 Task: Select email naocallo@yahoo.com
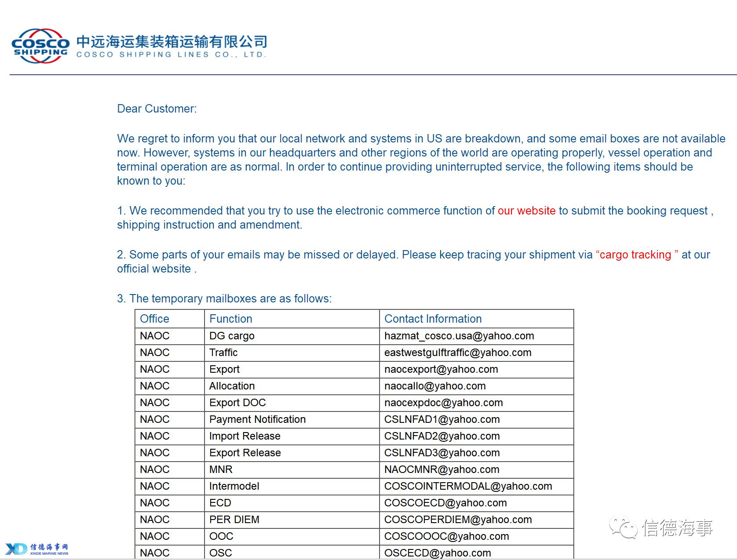pos(435,386)
